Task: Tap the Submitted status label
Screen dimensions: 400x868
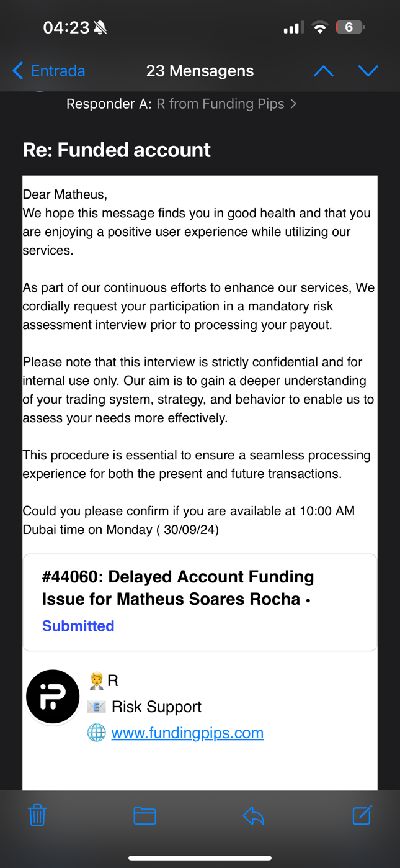Action: 78,626
